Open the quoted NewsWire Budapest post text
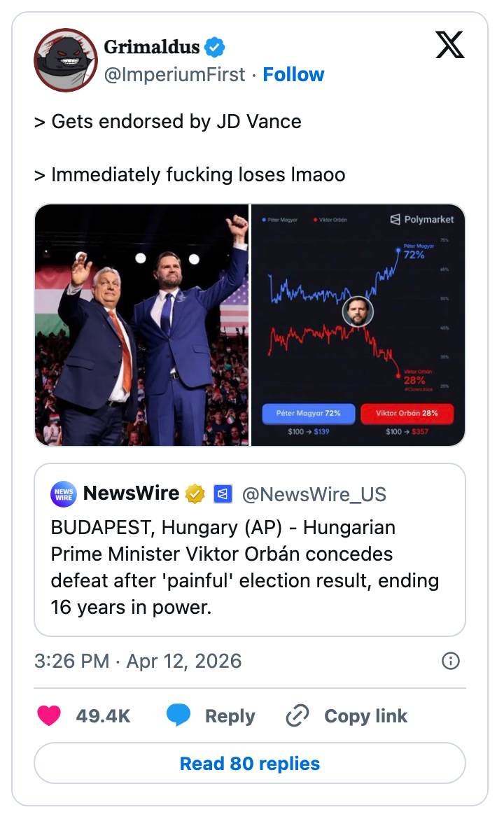This screenshot has height=819, width=504. [245, 567]
